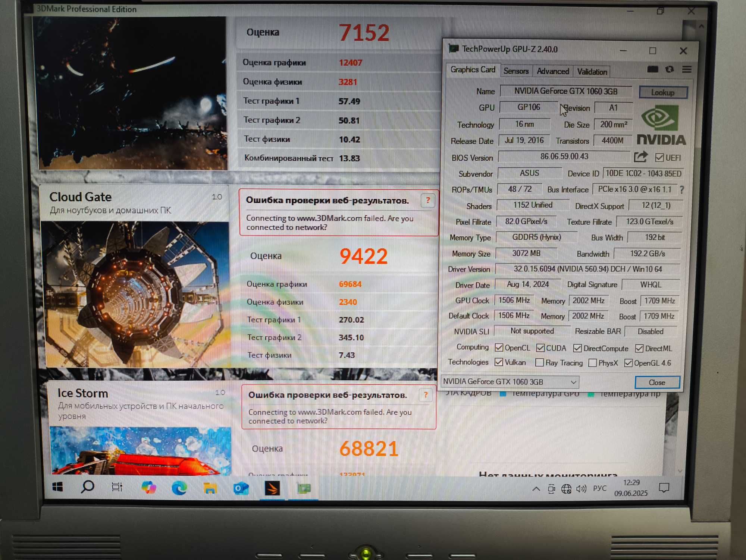746x560 pixels.
Task: Toggle the PhysX checkbox
Action: pos(592,363)
